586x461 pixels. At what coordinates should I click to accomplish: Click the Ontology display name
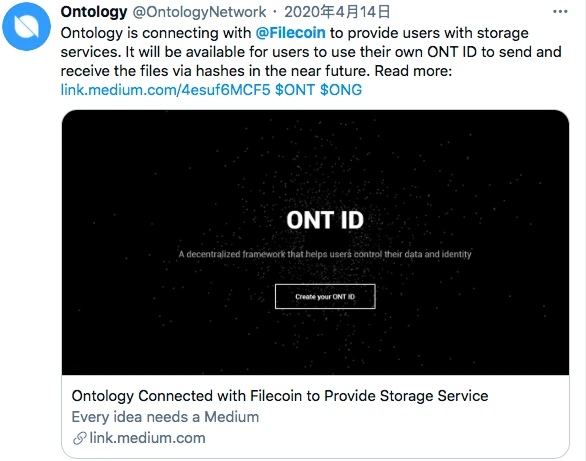tap(94, 12)
